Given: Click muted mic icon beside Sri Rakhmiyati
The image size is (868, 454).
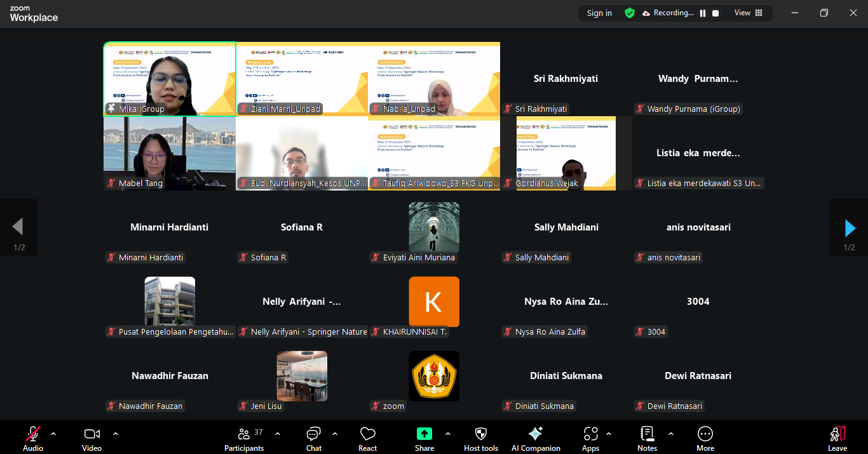Looking at the screenshot, I should pyautogui.click(x=508, y=109).
